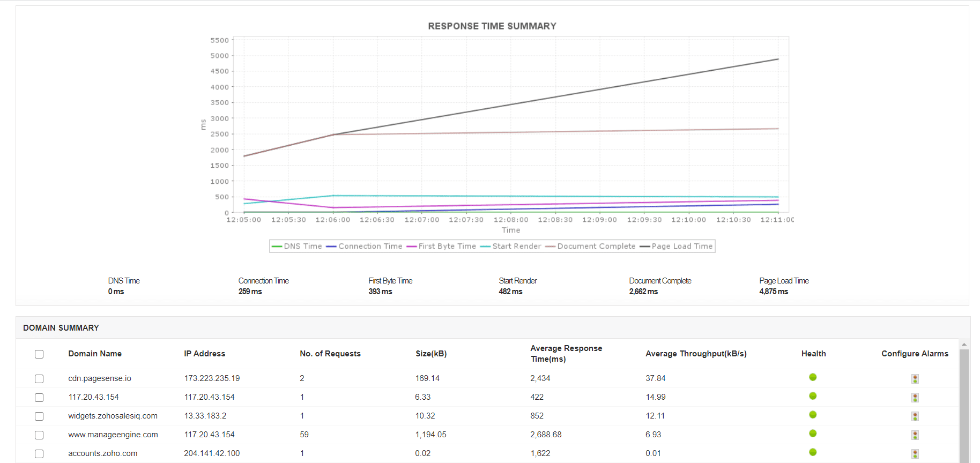Click the Domain Name column header
Screen dimensions: 980x463
(95, 354)
